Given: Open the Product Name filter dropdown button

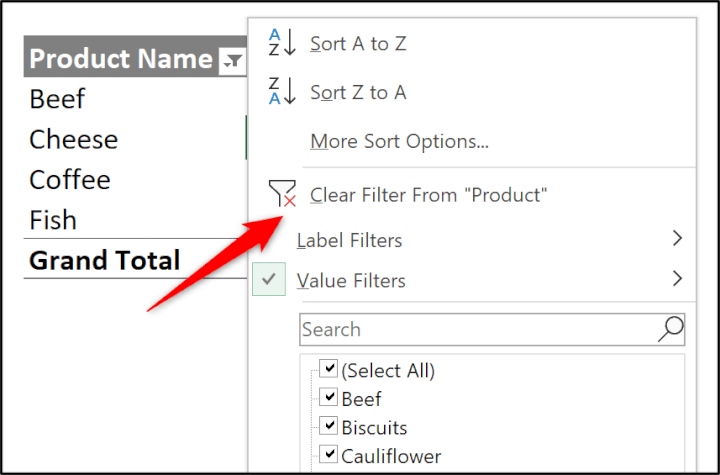Looking at the screenshot, I should 231,61.
